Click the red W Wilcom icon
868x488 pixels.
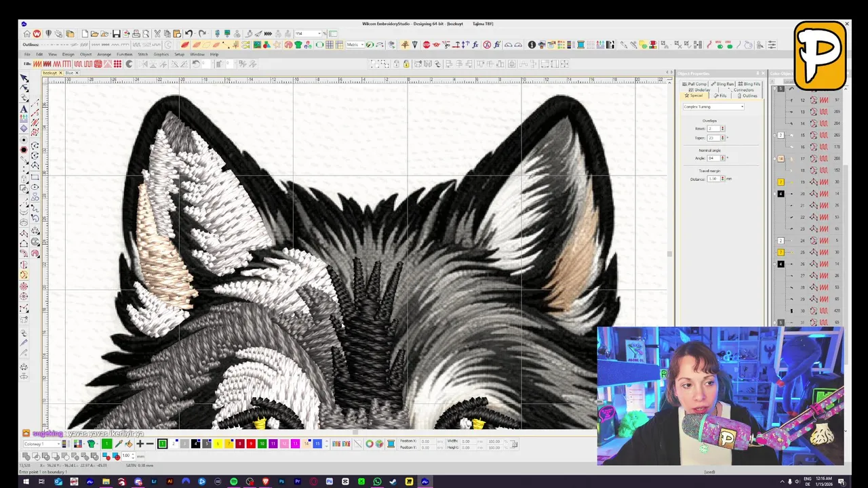(37, 34)
